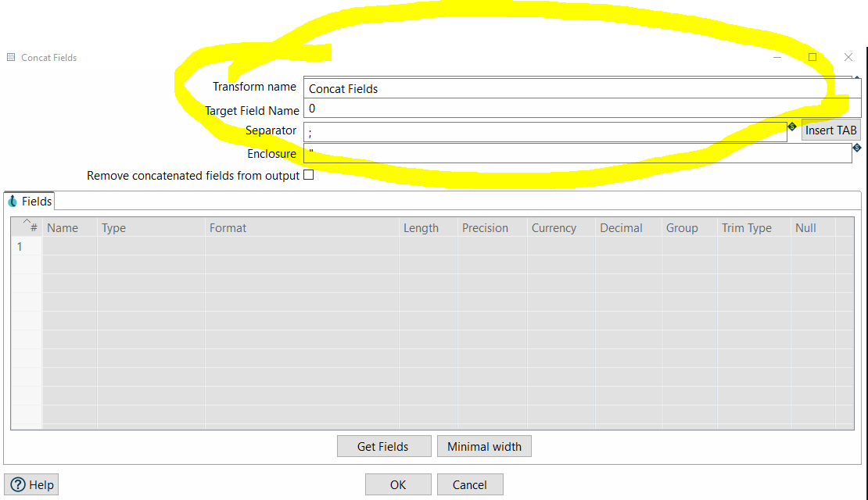This screenshot has width=868, height=500.
Task: Click into the Target Field Name input
Action: [x=583, y=109]
